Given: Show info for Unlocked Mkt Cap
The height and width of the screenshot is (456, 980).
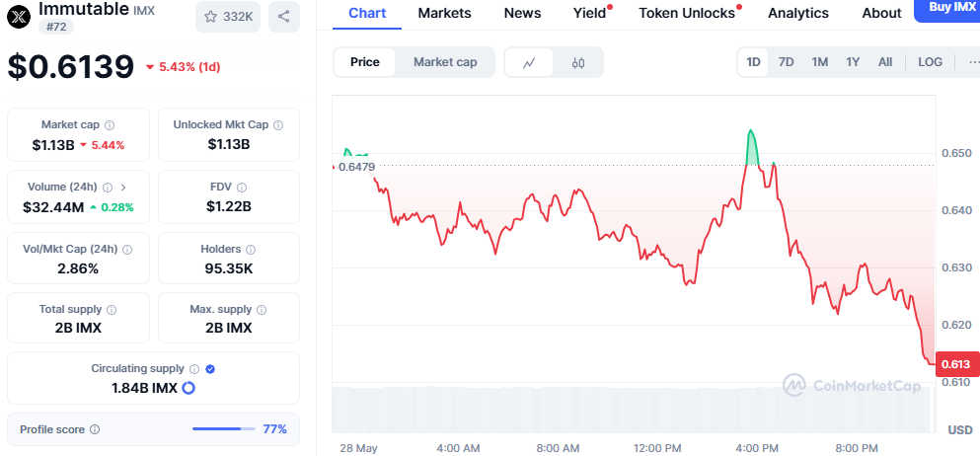Looking at the screenshot, I should (x=278, y=125).
